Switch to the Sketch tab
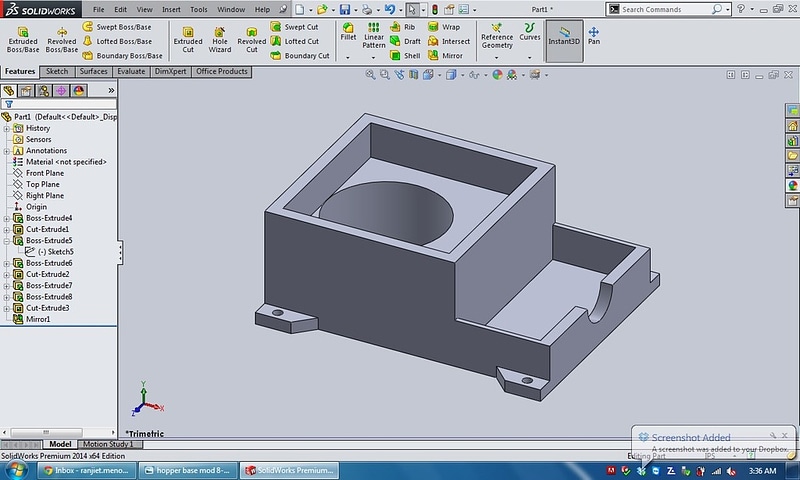This screenshot has height=480, width=800. [x=57, y=71]
